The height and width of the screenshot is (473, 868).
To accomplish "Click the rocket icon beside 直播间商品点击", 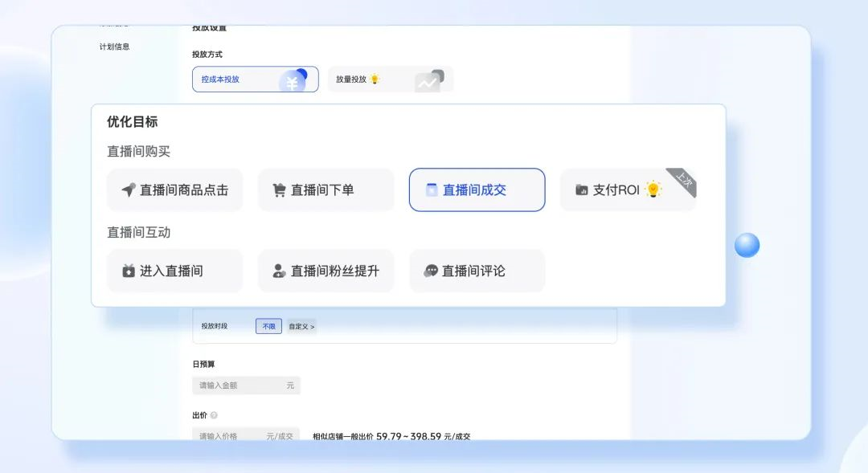I will pos(129,190).
